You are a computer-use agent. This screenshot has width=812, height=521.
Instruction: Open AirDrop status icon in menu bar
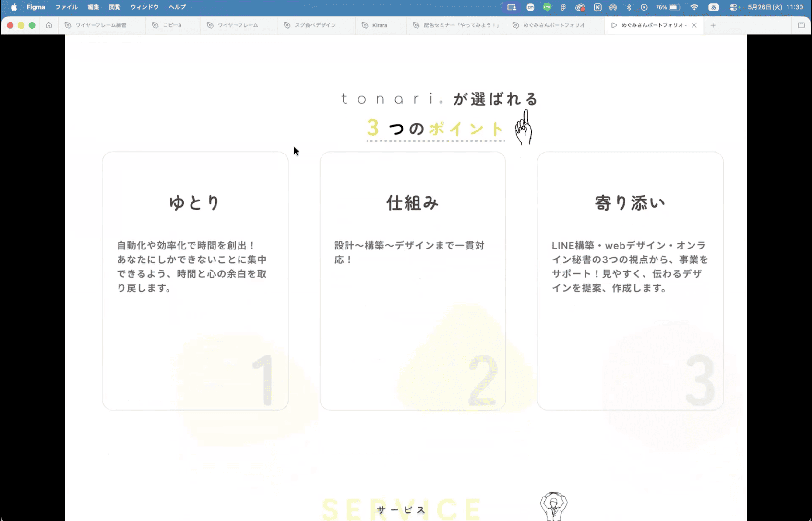(x=613, y=7)
